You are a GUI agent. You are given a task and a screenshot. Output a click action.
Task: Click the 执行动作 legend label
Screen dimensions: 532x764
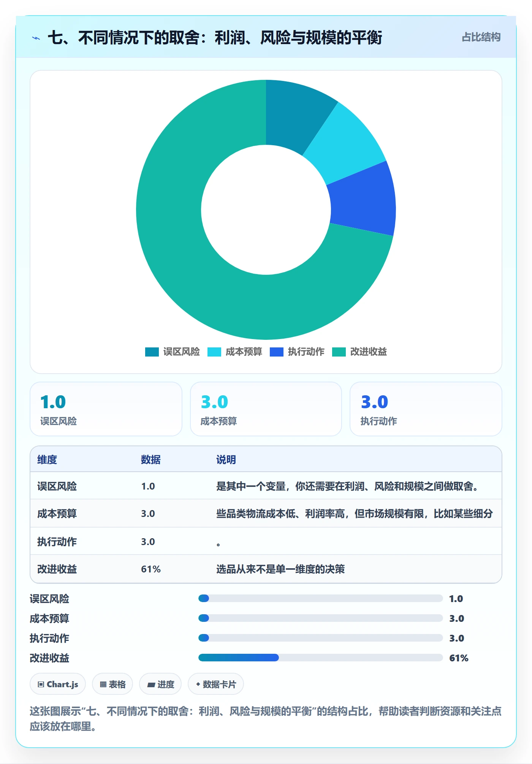click(306, 352)
